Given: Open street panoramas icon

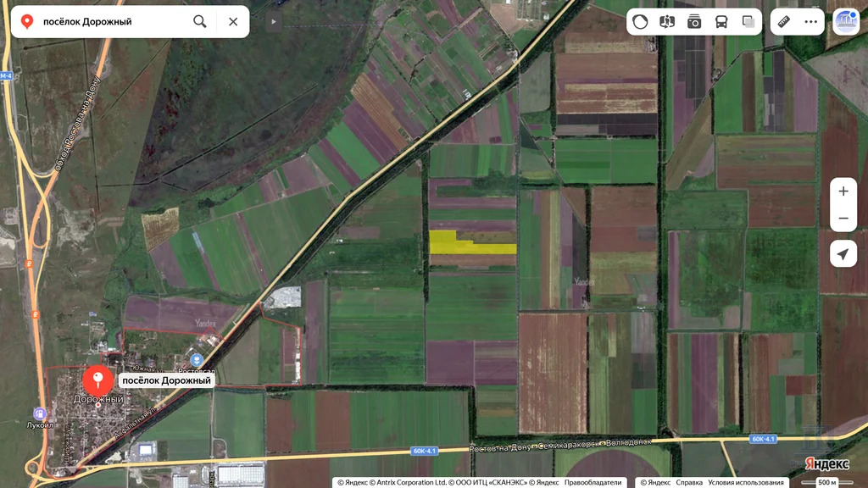Looking at the screenshot, I should tap(668, 22).
